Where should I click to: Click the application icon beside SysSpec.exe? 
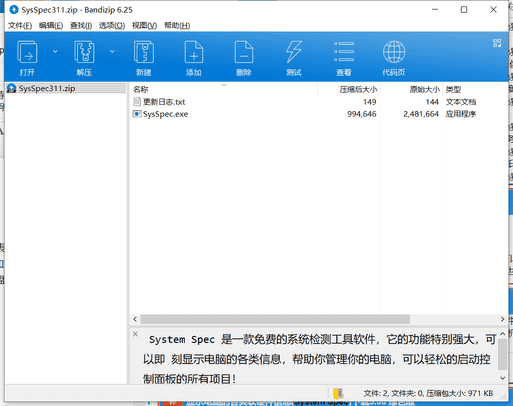(x=137, y=114)
